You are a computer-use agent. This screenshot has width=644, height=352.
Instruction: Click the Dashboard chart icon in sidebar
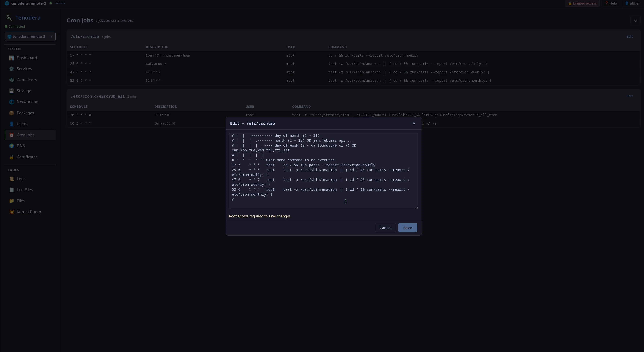(x=11, y=58)
